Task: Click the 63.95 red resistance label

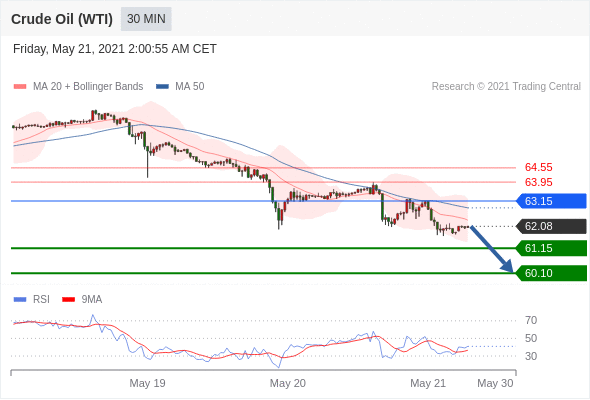Action: click(538, 183)
